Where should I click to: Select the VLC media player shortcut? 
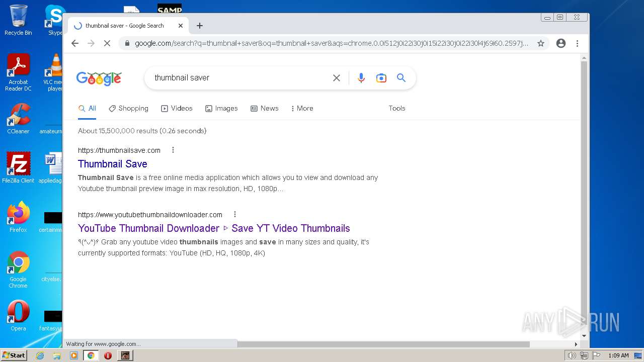coord(53,72)
